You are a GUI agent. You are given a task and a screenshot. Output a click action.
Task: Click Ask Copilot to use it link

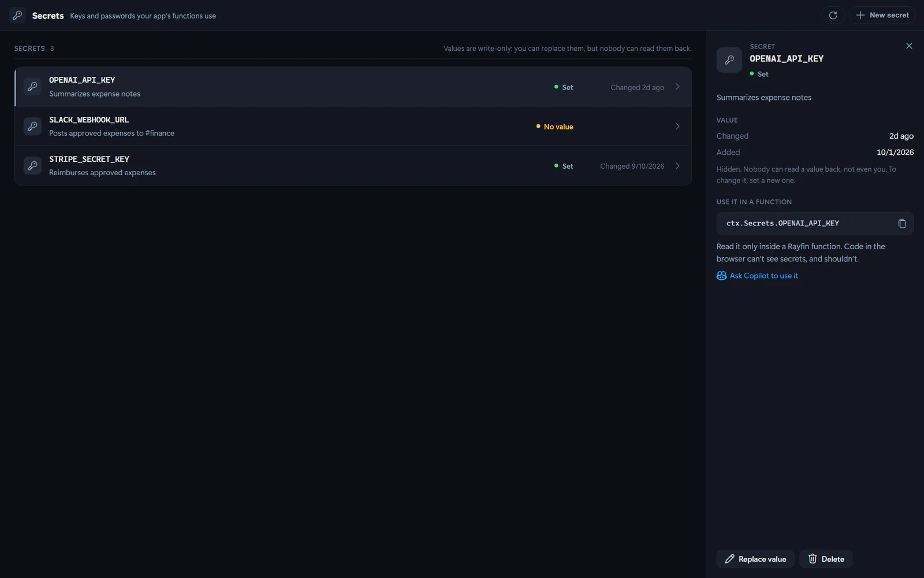click(757, 276)
